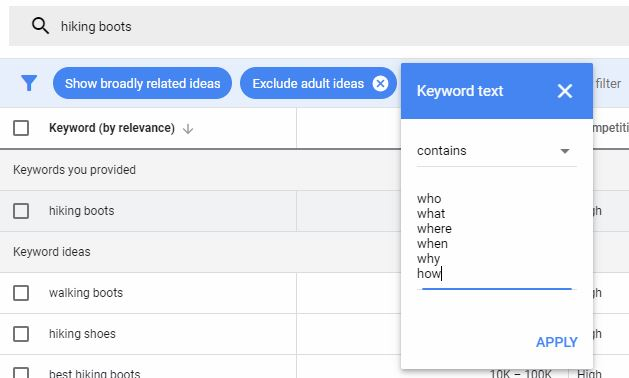Image resolution: width=629 pixels, height=378 pixels.
Task: Click the hiking shoes keyword text
Action: coord(82,334)
